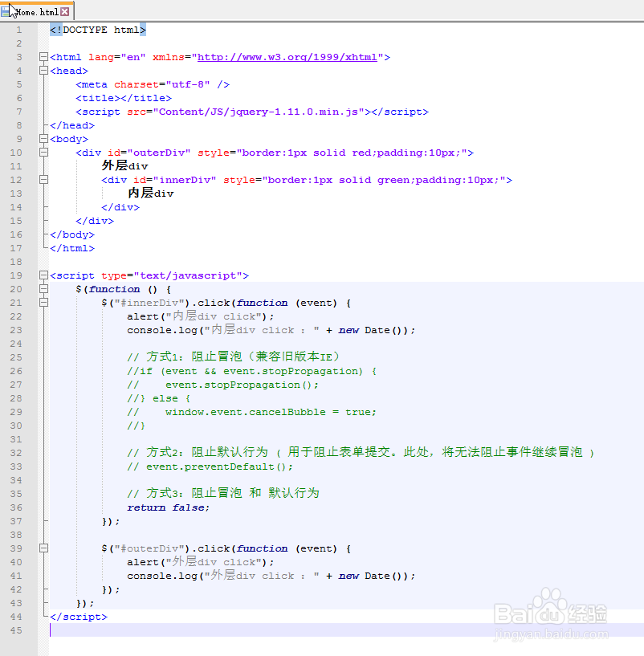The width and height of the screenshot is (644, 656).
Task: Click the id="innerDiv" attribute
Action: 175,180
